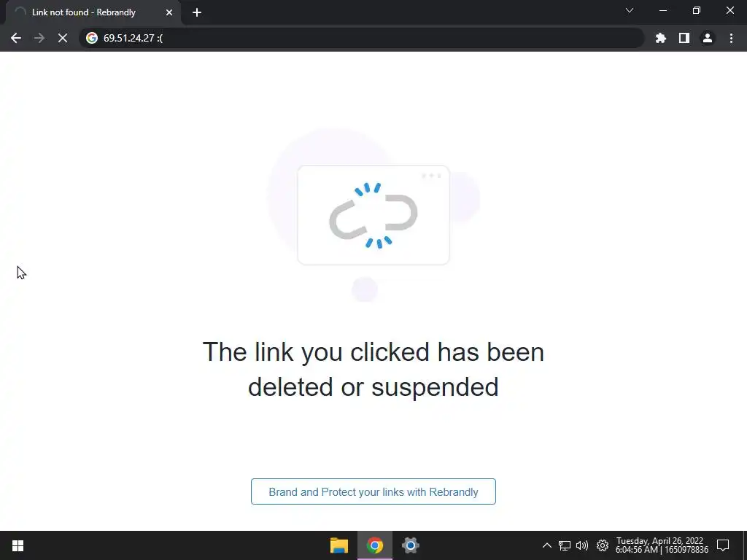Open the notification center icon
The image size is (747, 560).
pyautogui.click(x=723, y=545)
